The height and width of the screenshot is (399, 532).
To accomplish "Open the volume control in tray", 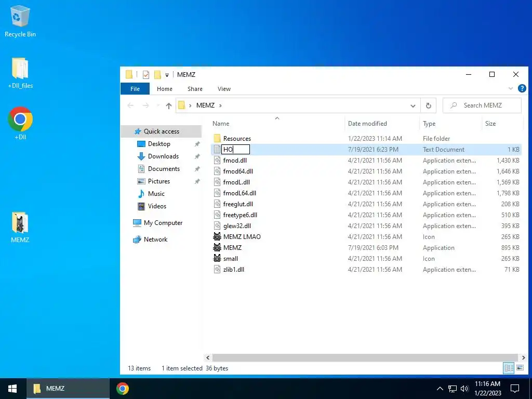I will [464, 389].
